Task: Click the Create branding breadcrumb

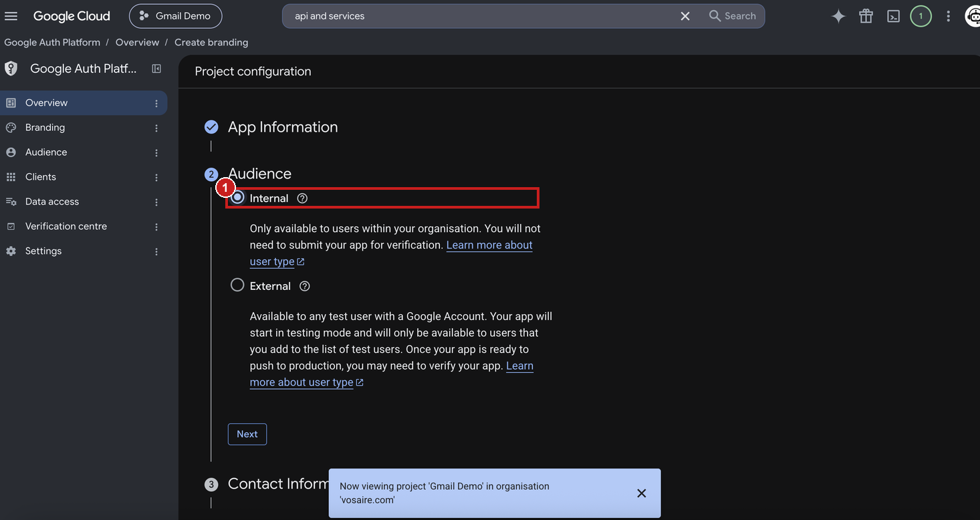Action: (x=211, y=42)
